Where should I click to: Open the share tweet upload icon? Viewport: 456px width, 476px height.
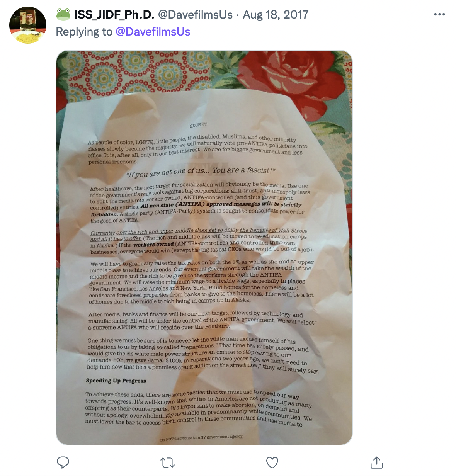click(x=376, y=462)
